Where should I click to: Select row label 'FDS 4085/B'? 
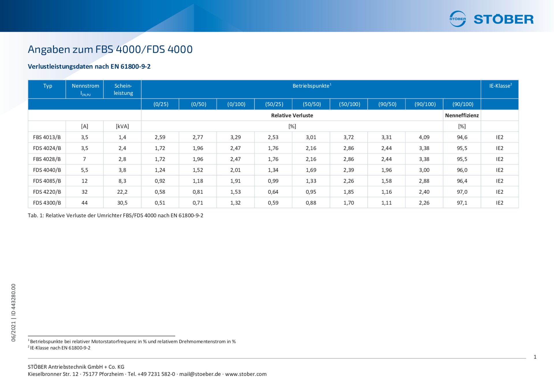point(47,181)
